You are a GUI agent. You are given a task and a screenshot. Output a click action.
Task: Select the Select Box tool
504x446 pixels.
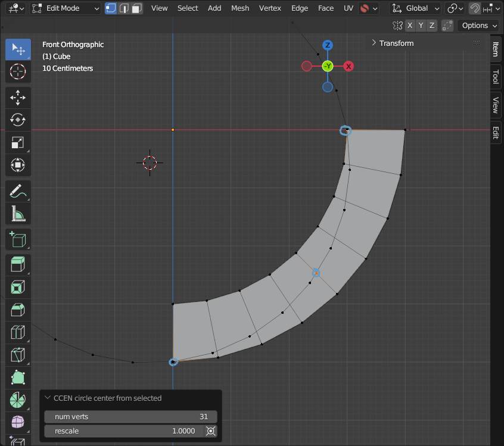pos(18,49)
